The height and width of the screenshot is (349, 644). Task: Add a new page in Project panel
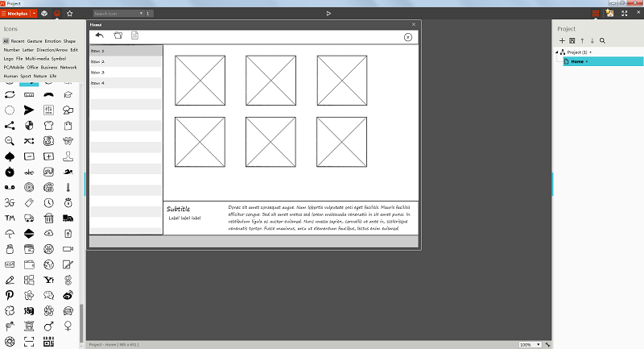click(x=562, y=40)
